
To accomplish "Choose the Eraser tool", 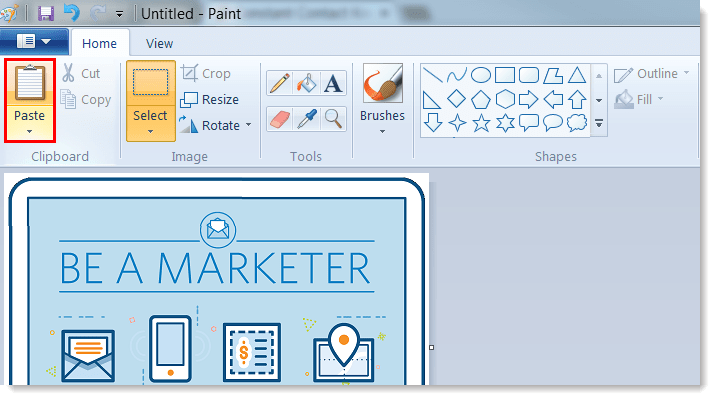I will tap(279, 119).
